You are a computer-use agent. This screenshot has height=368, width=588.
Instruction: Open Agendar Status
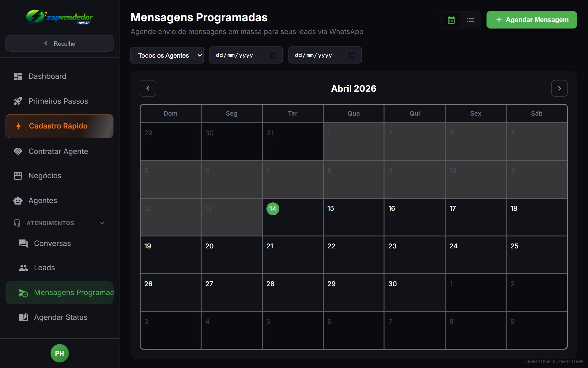click(60, 317)
